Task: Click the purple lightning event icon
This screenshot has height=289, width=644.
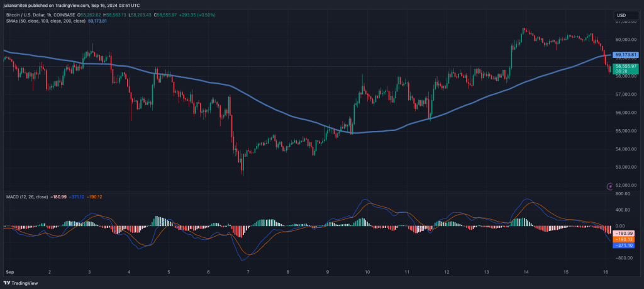Action: [609, 186]
